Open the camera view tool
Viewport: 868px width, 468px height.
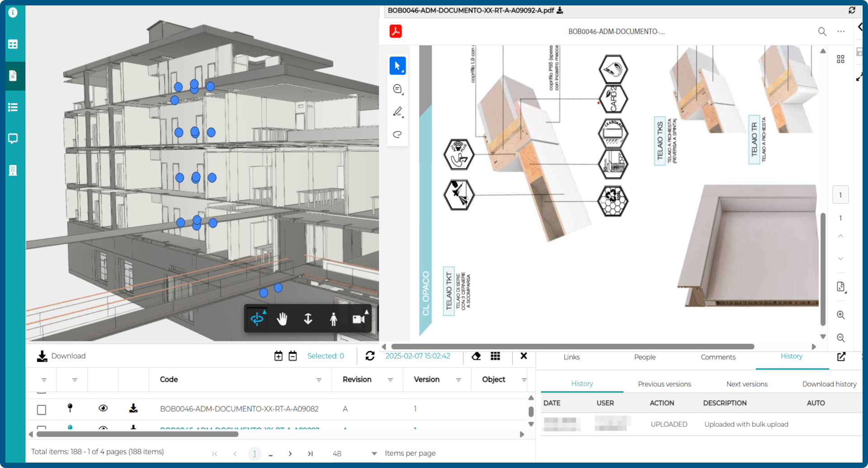[x=359, y=318]
